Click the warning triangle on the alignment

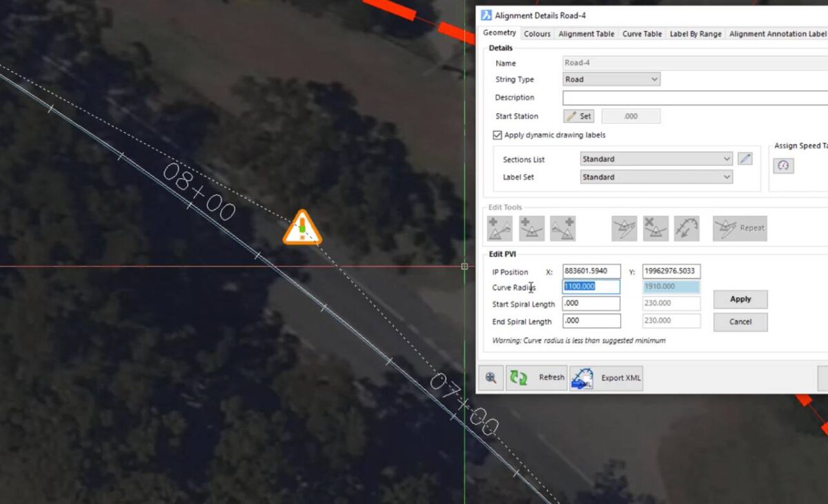304,228
